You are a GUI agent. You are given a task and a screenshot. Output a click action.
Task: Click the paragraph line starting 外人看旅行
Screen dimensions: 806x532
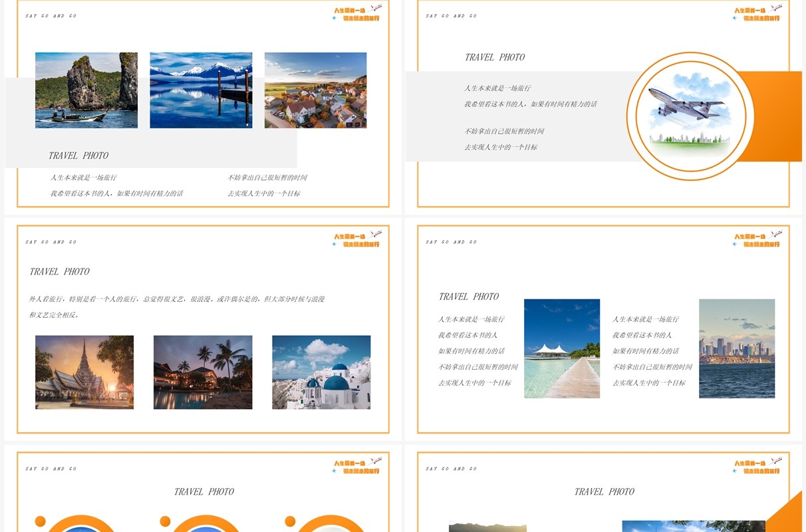coord(177,299)
